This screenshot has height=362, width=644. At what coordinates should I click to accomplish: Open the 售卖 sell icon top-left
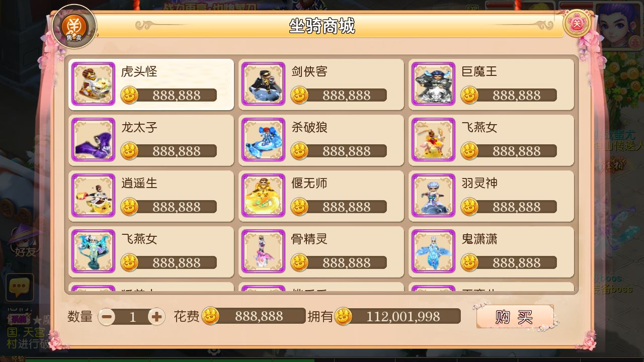pos(74,26)
